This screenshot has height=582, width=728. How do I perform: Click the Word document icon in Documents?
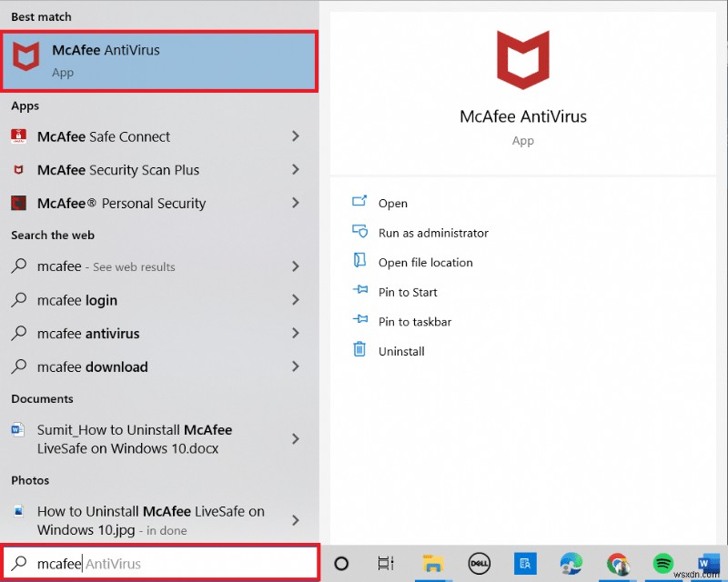click(x=17, y=429)
